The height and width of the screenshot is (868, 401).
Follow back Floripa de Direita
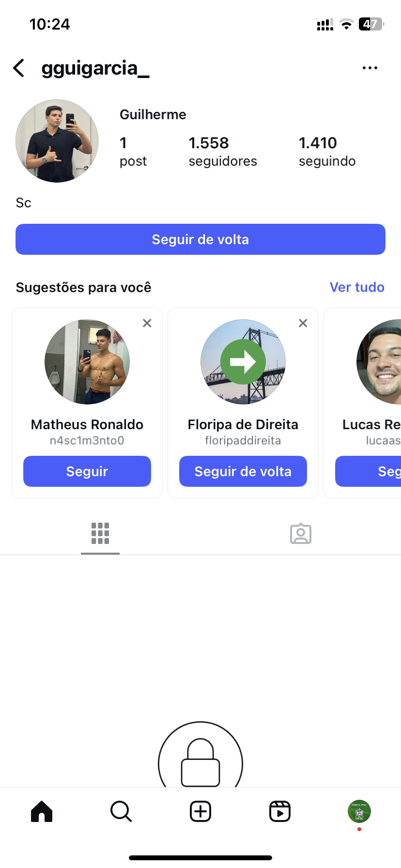(243, 471)
